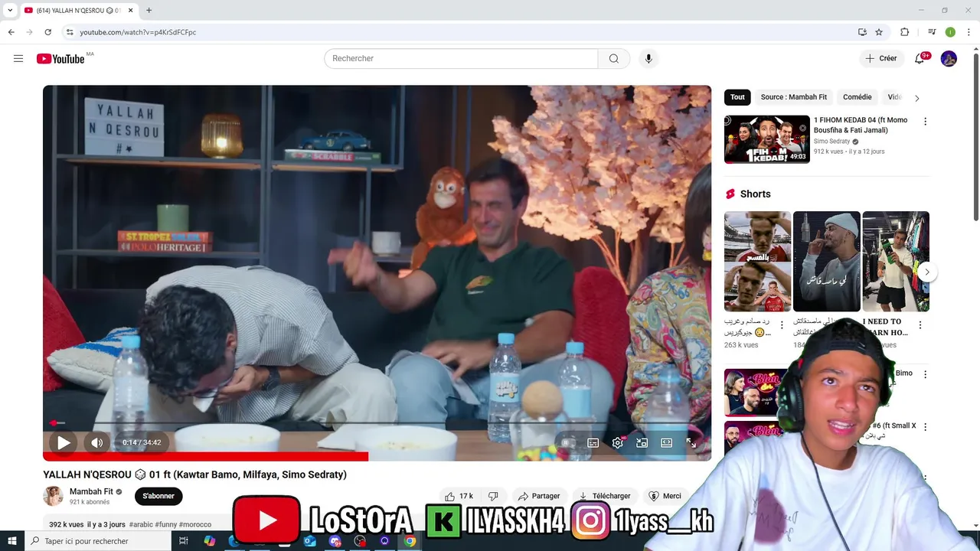Toggle theater mode
The width and height of the screenshot is (980, 551).
pos(667,442)
